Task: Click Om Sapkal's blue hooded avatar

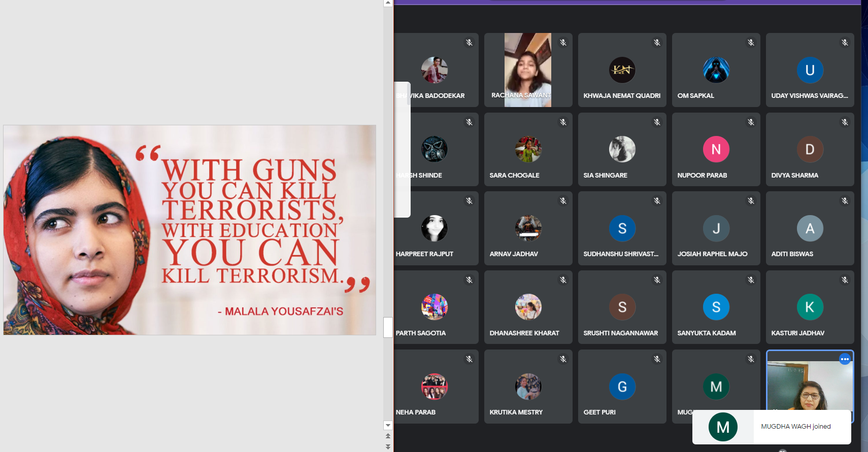Action: (x=716, y=70)
